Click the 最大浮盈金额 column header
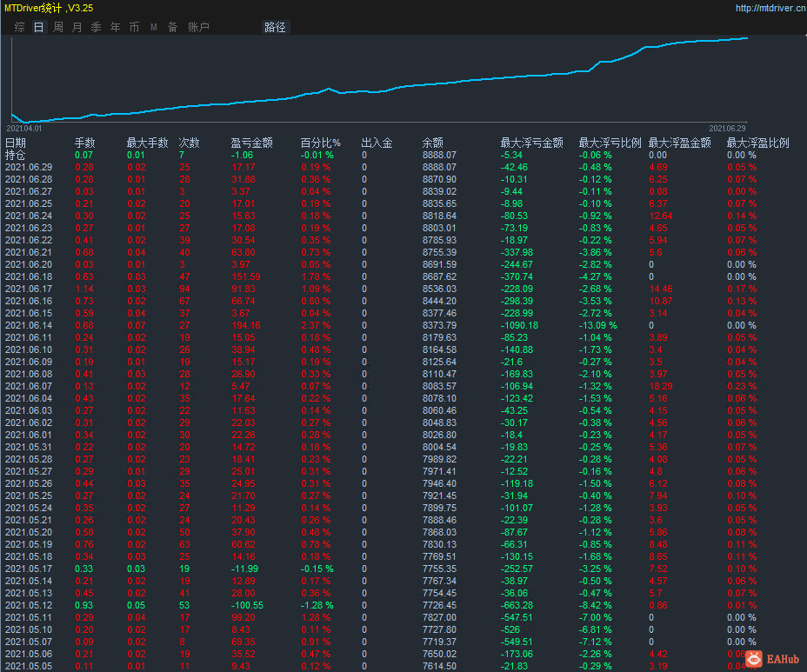 [x=679, y=143]
